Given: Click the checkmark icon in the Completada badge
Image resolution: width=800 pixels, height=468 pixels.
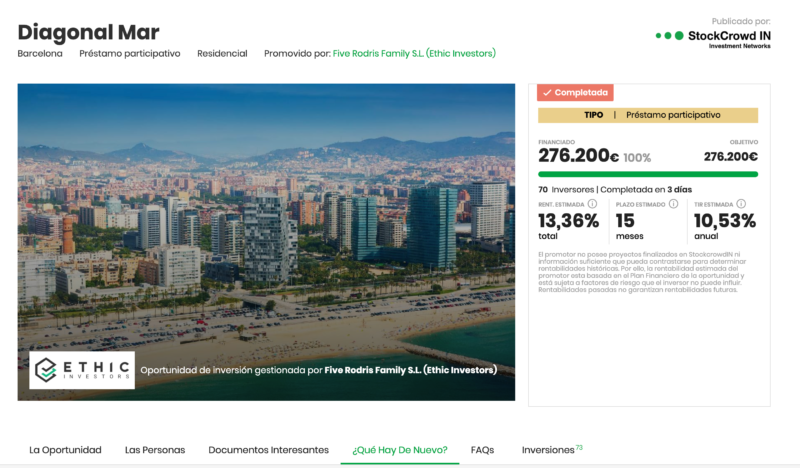Looking at the screenshot, I should click(x=547, y=92).
